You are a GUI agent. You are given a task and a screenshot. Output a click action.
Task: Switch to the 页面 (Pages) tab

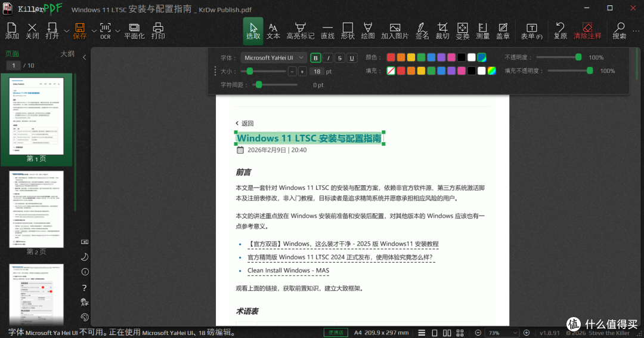12,54
